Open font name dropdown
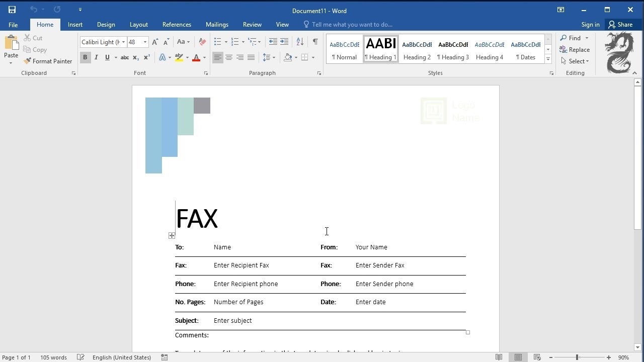 [x=123, y=42]
